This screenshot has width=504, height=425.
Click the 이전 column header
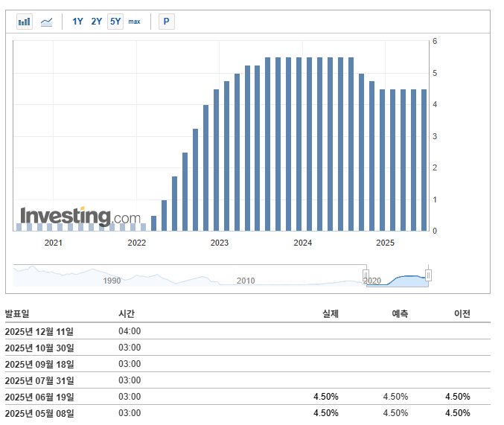[462, 313]
